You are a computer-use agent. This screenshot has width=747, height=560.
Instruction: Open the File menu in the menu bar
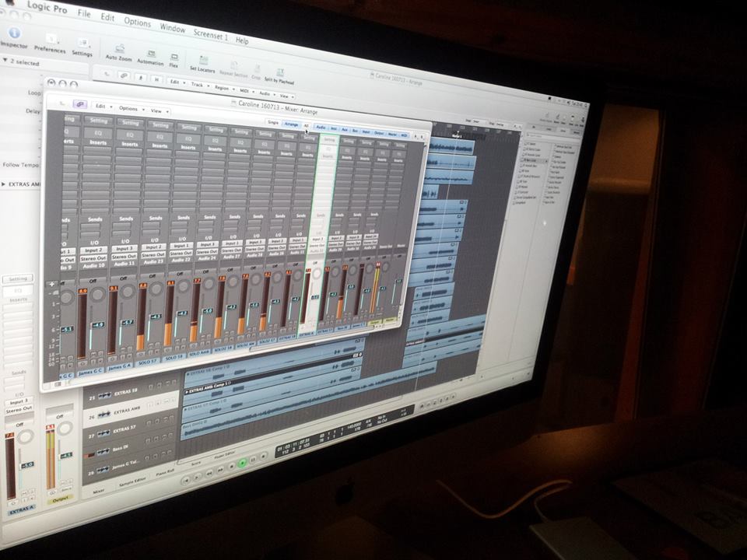click(84, 13)
